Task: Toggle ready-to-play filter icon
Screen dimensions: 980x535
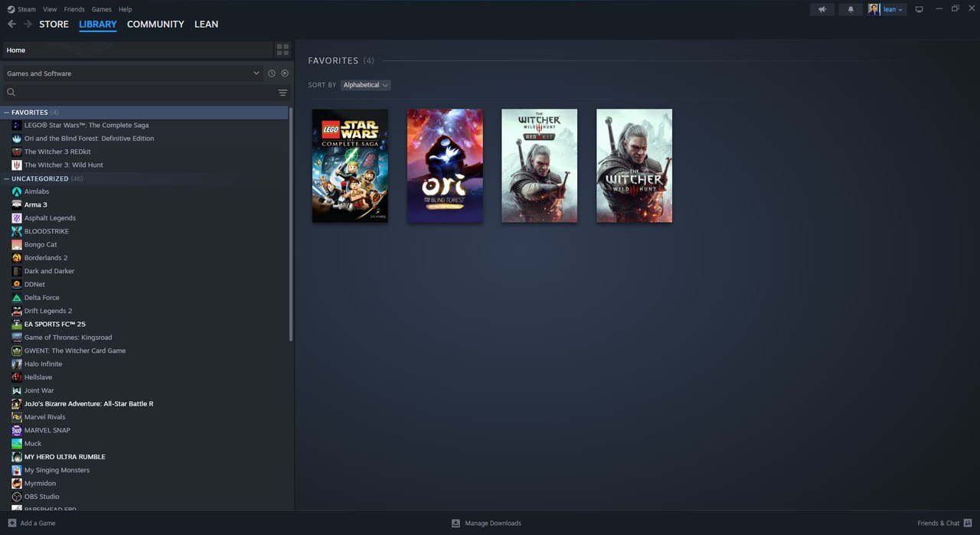Action: click(x=285, y=73)
